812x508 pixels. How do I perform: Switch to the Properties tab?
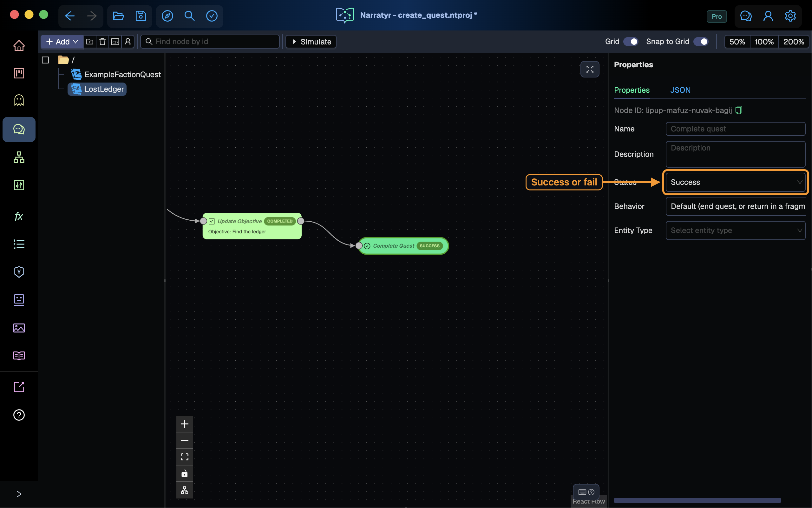(x=632, y=90)
